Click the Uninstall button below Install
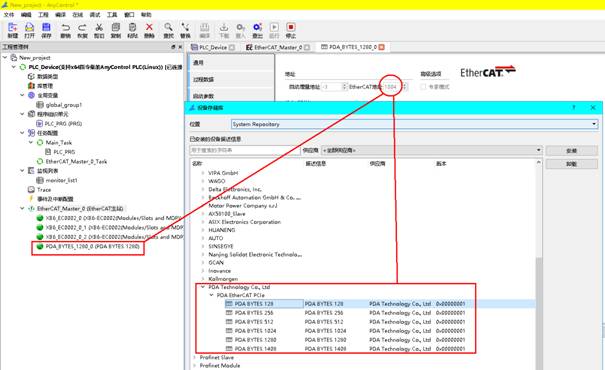 click(571, 164)
